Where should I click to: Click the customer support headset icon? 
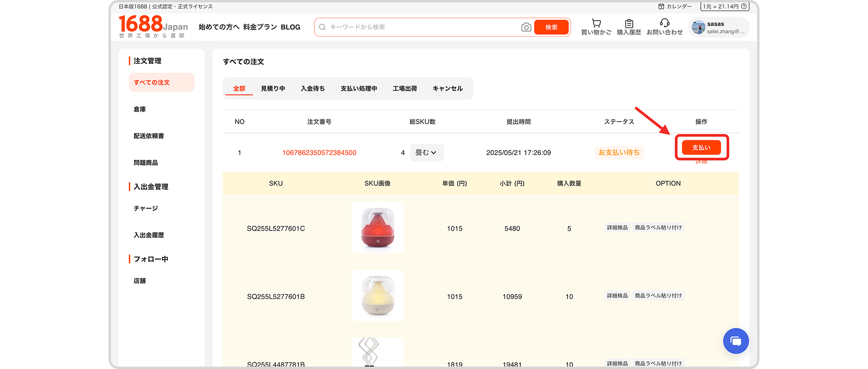tap(665, 23)
